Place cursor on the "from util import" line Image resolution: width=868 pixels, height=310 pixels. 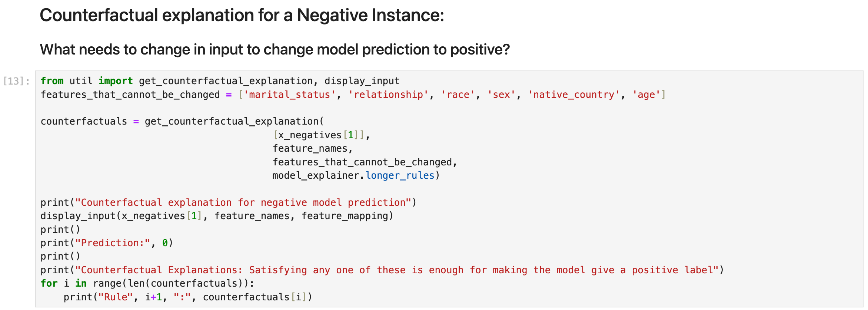point(220,81)
